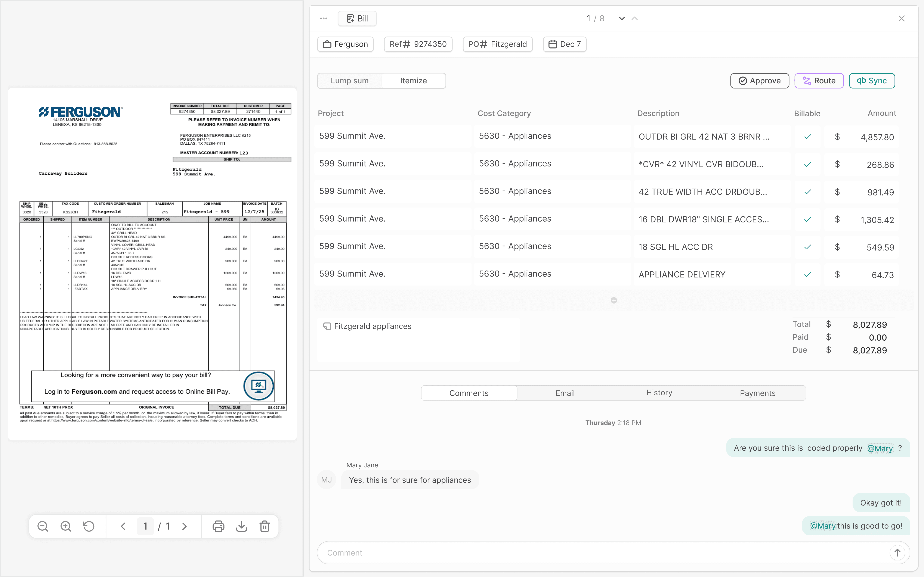Open the three-dots more options menu
This screenshot has height=577, width=924.
click(323, 18)
